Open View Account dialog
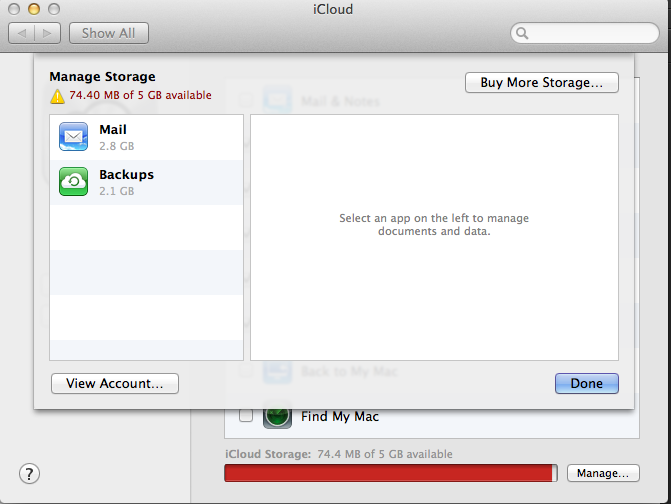The width and height of the screenshot is (671, 504). 115,383
